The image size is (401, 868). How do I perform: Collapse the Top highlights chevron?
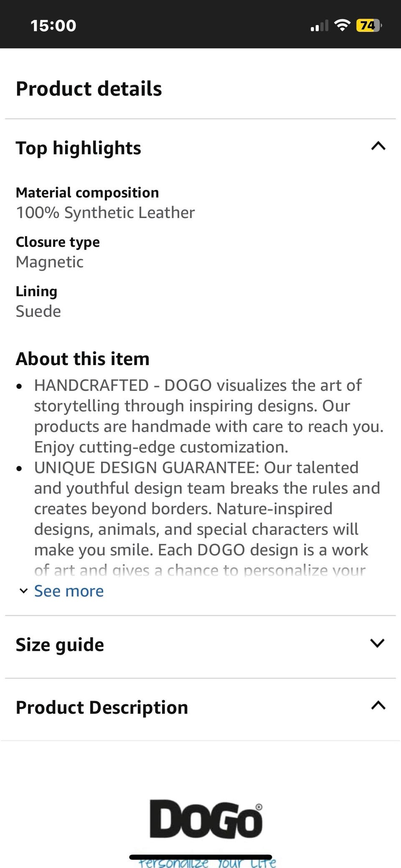pyautogui.click(x=378, y=146)
